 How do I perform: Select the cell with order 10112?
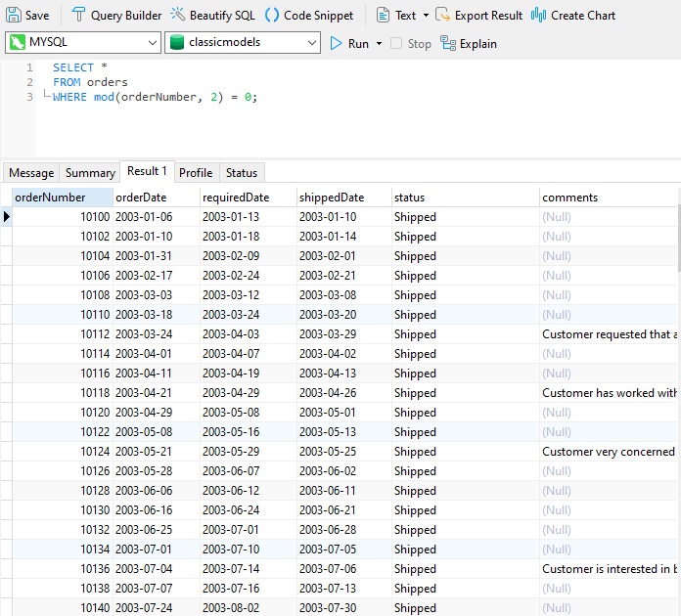(x=64, y=334)
